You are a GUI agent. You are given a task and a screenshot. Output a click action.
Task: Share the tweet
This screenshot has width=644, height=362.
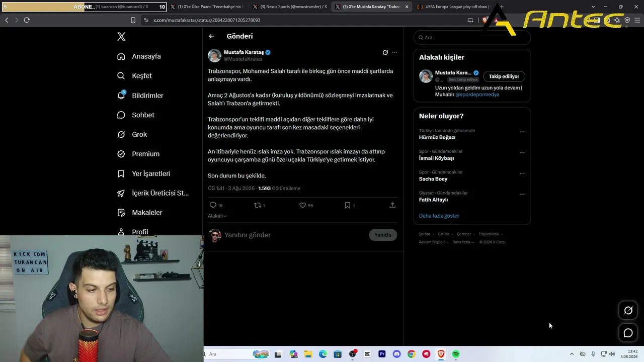point(392,205)
